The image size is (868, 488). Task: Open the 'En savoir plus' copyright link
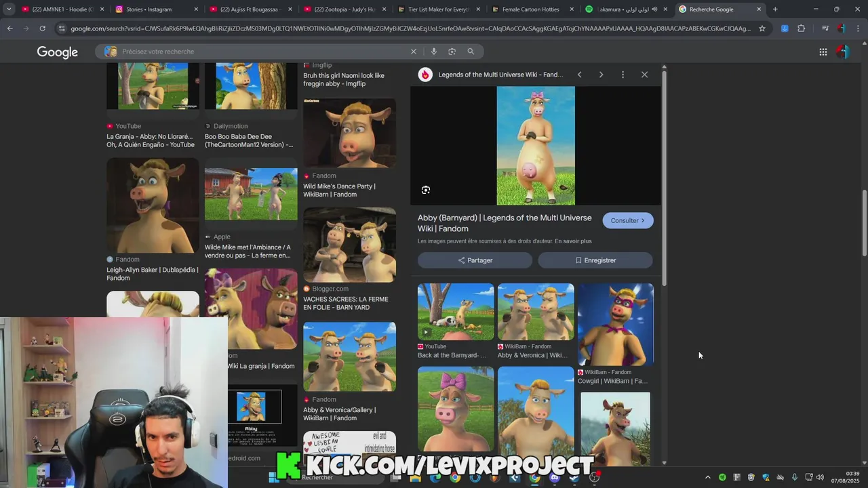point(573,241)
